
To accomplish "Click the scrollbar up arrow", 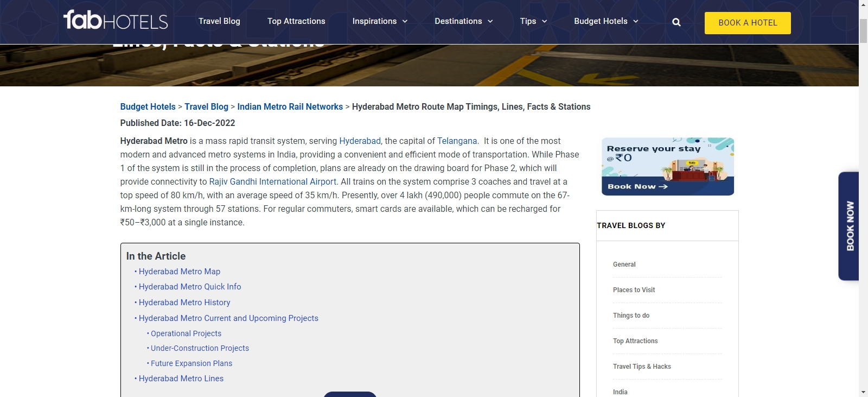I will coord(863,4).
